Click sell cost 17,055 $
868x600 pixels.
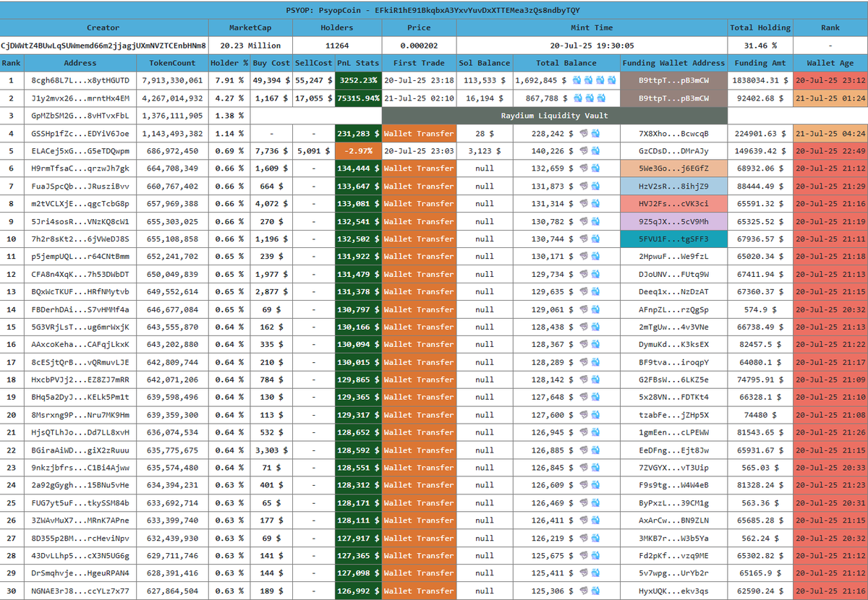coord(314,98)
